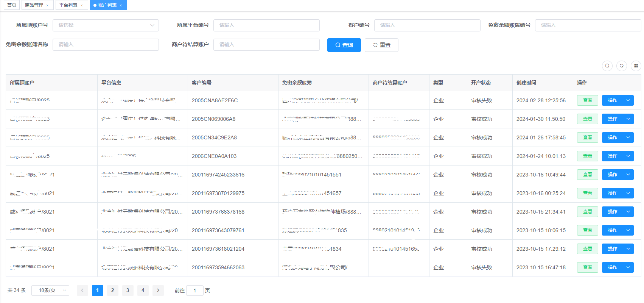
Task: Open the 所属顶账户号 select dropdown
Action: pyautogui.click(x=106, y=25)
